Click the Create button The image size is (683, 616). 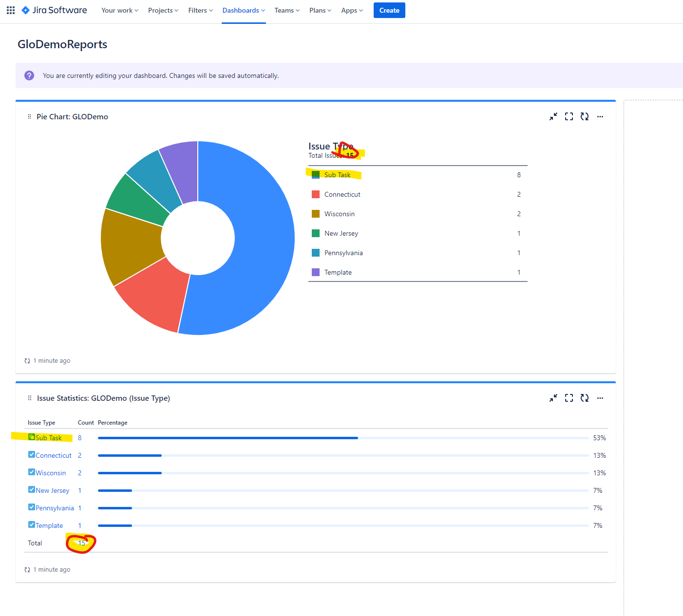(389, 10)
